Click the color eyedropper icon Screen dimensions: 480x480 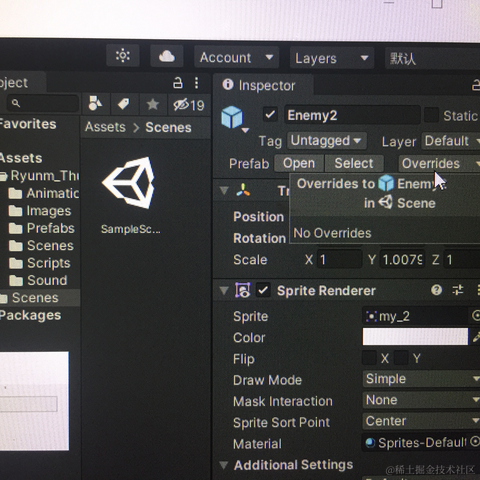[x=476, y=337]
